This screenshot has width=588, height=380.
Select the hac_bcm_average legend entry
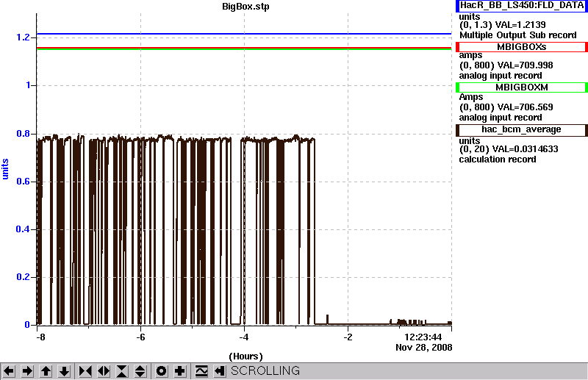pyautogui.click(x=521, y=130)
